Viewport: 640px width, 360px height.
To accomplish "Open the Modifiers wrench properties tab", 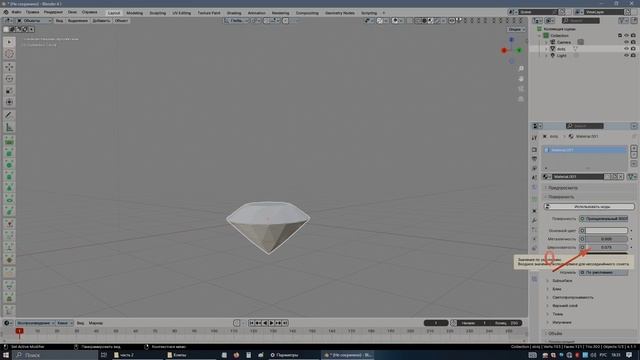I will click(534, 220).
